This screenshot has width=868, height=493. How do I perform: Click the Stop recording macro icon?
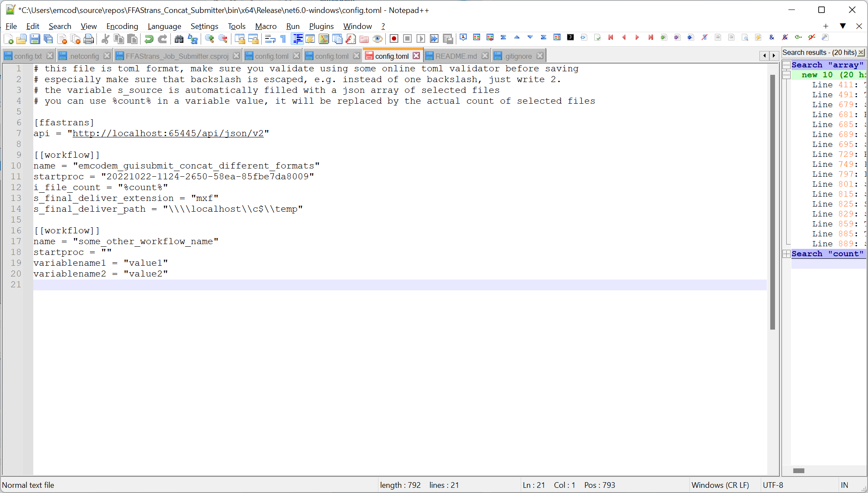pos(407,39)
